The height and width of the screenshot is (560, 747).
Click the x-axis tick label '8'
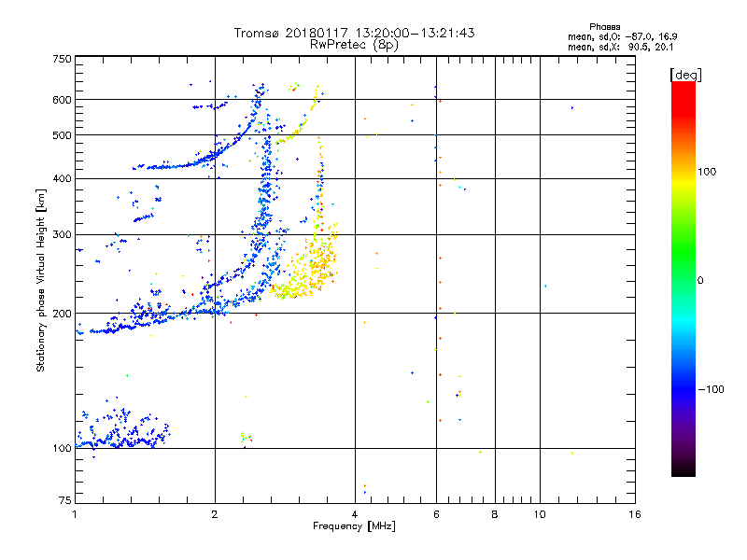pos(495,514)
